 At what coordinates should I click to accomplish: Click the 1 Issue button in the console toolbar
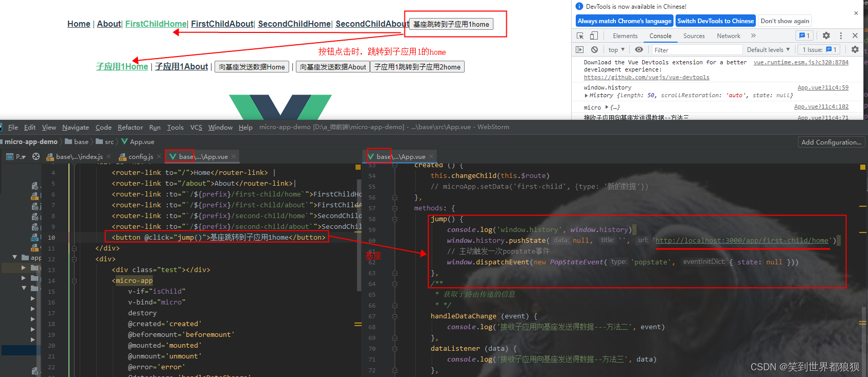point(819,50)
